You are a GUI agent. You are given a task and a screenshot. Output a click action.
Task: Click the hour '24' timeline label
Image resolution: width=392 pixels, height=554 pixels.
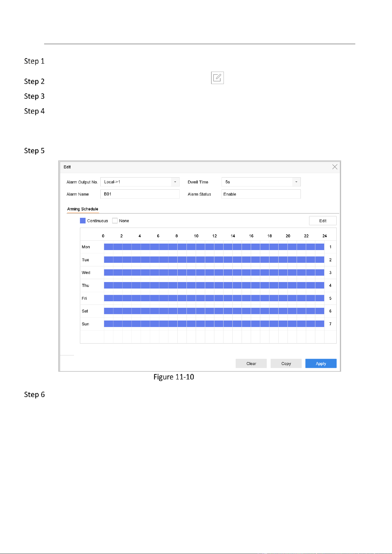pos(324,236)
